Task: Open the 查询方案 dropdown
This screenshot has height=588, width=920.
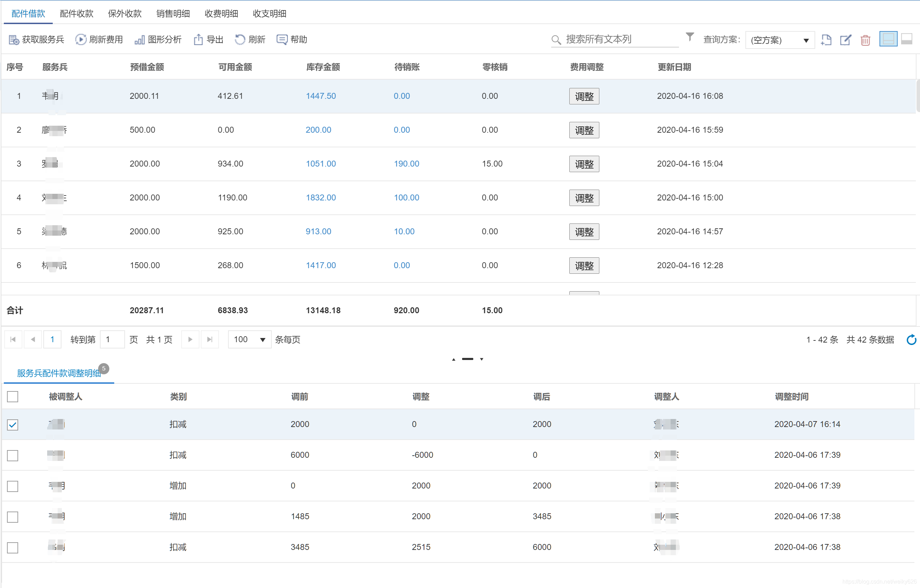Action: [x=779, y=40]
